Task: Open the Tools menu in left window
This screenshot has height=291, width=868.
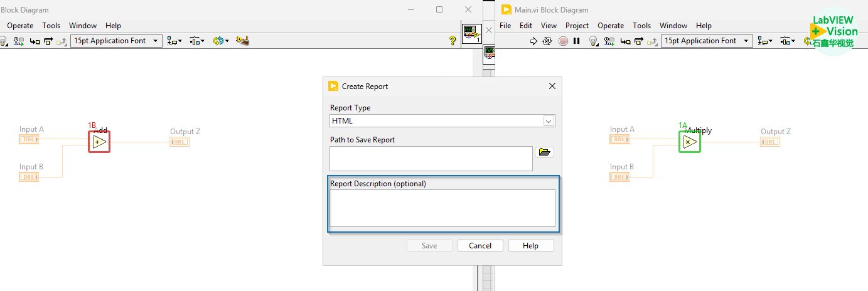Action: point(51,26)
